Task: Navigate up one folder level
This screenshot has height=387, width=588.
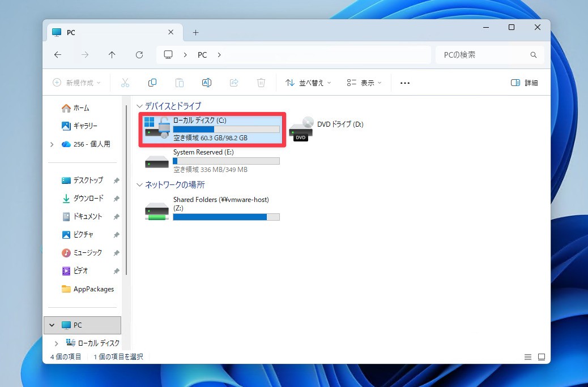Action: pyautogui.click(x=112, y=55)
